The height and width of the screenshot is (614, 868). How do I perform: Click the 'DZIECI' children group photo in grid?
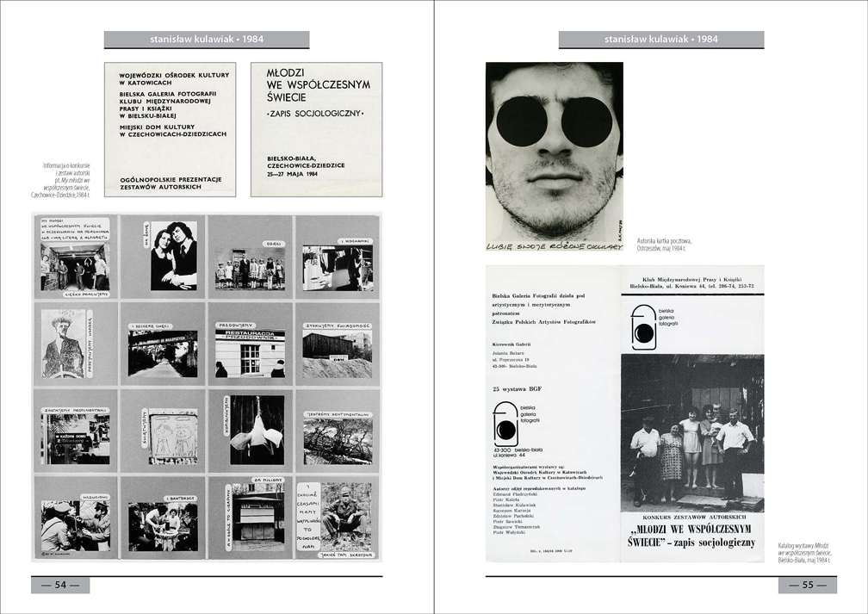pos(251,269)
